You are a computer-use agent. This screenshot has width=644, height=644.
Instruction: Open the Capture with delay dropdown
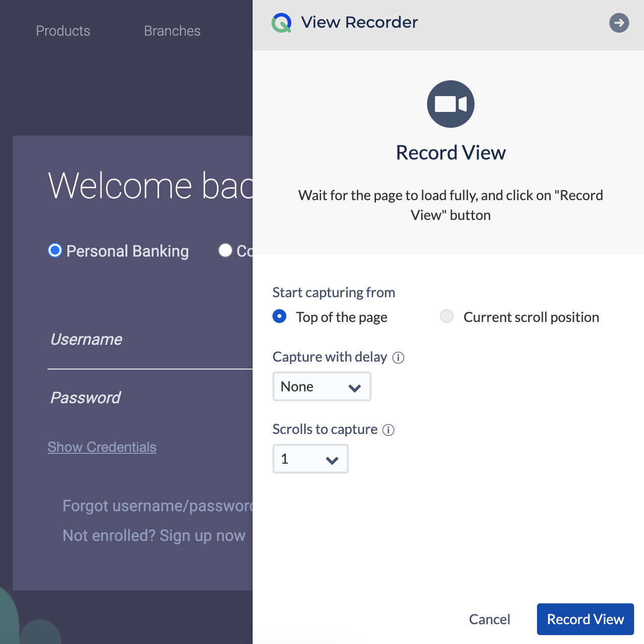point(322,387)
